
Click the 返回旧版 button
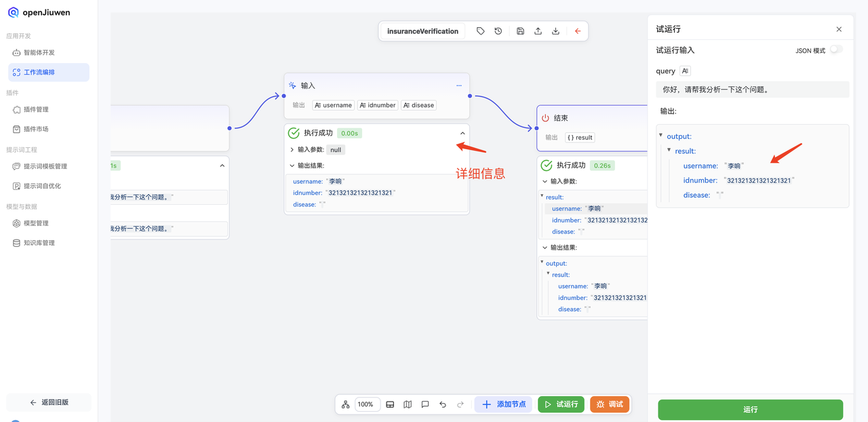(49, 402)
